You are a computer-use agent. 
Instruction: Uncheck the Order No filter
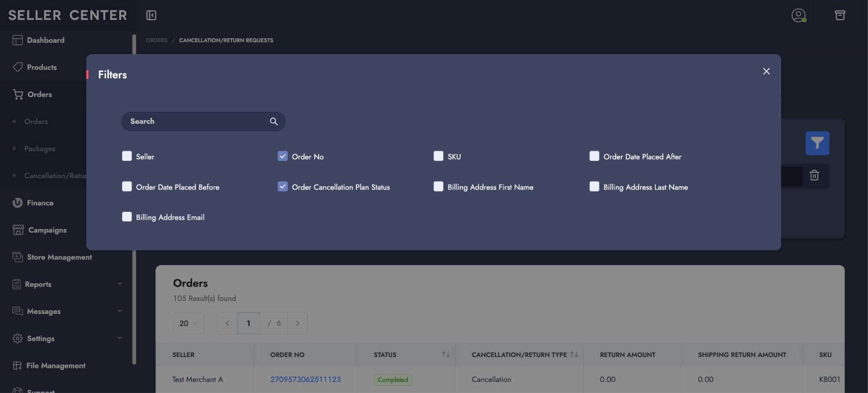point(283,156)
